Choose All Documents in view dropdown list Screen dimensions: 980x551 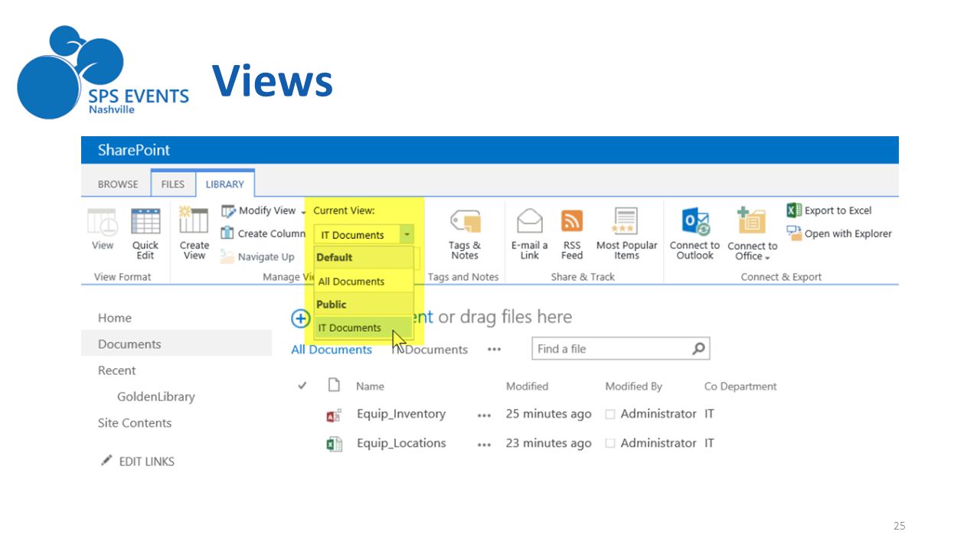(x=364, y=281)
